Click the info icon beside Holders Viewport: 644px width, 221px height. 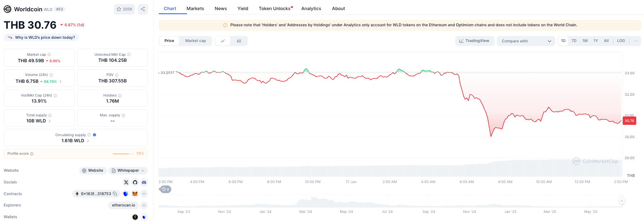[x=120, y=96]
